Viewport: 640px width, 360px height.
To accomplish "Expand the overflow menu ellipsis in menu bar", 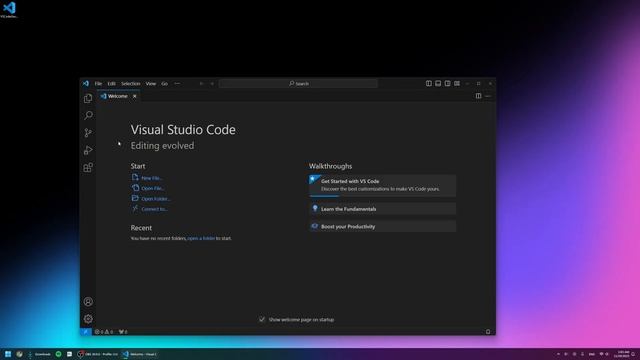I will point(177,84).
